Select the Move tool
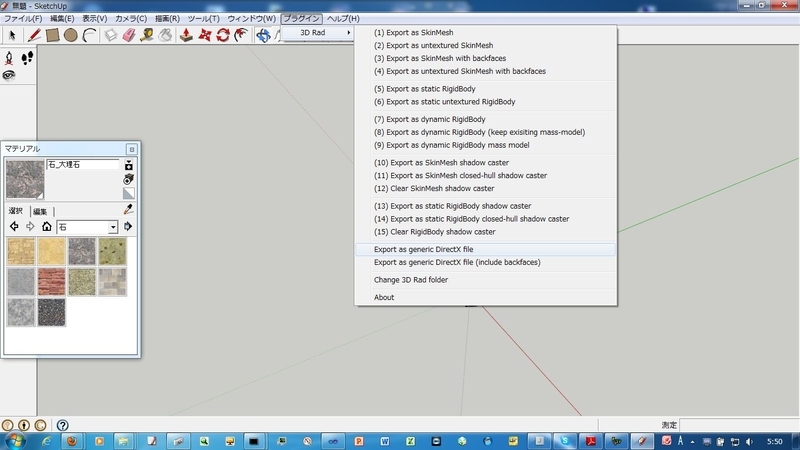Image resolution: width=800 pixels, height=450 pixels. click(x=205, y=35)
